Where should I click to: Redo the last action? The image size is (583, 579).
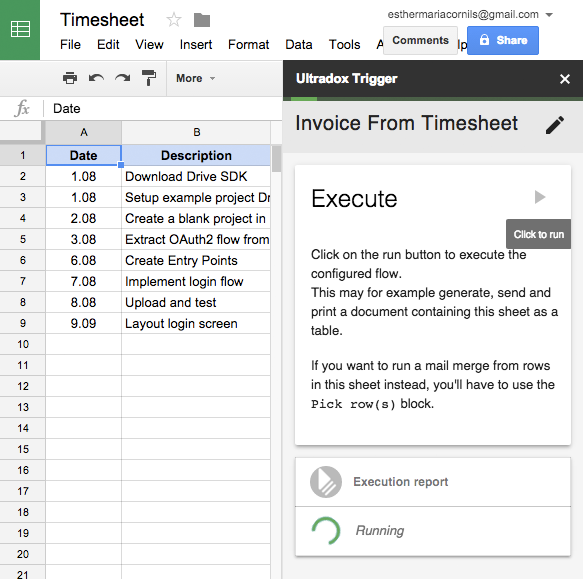point(123,78)
